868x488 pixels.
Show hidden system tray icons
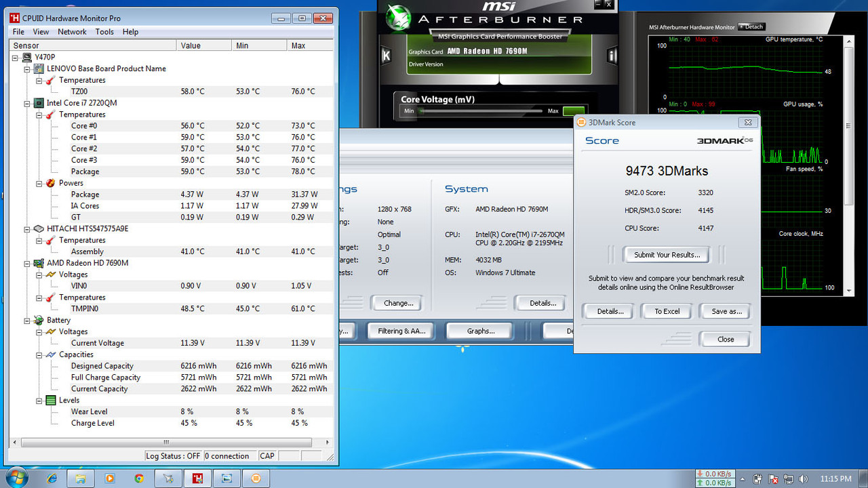pos(743,479)
